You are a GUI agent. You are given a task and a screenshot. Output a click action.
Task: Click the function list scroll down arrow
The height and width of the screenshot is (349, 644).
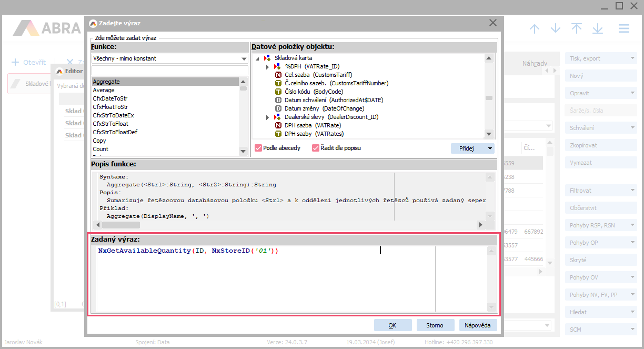tap(243, 151)
